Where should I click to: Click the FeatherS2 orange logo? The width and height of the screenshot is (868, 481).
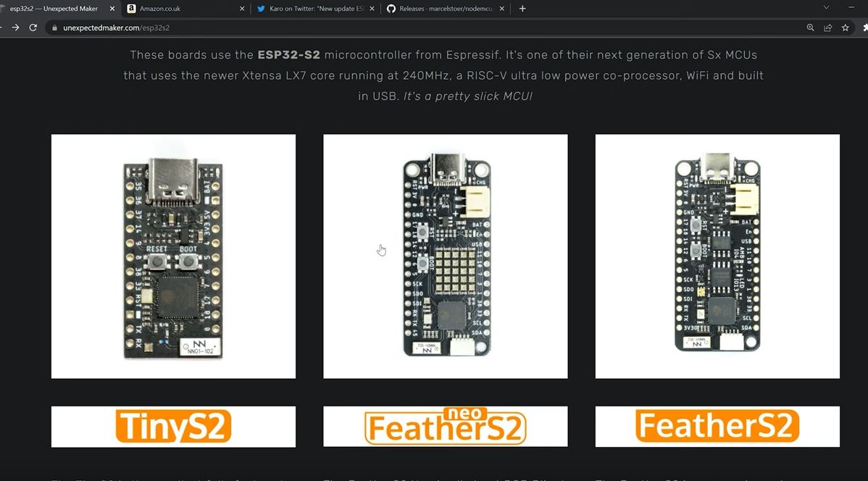tap(717, 426)
